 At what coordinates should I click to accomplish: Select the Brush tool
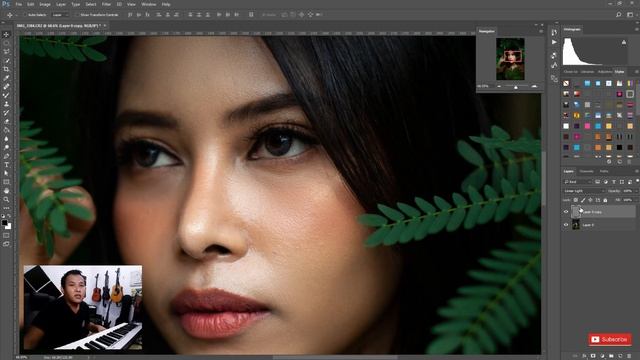pos(6,95)
